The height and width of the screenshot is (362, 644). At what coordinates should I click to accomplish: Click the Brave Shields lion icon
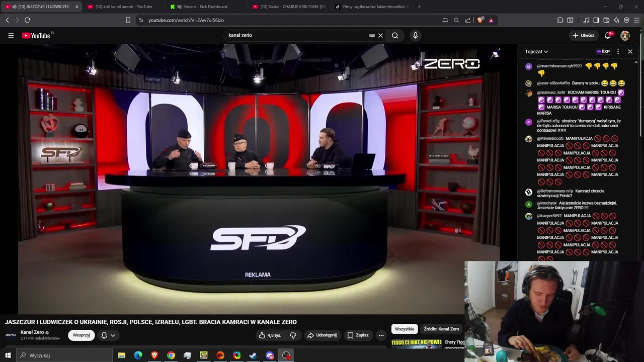pos(480,20)
